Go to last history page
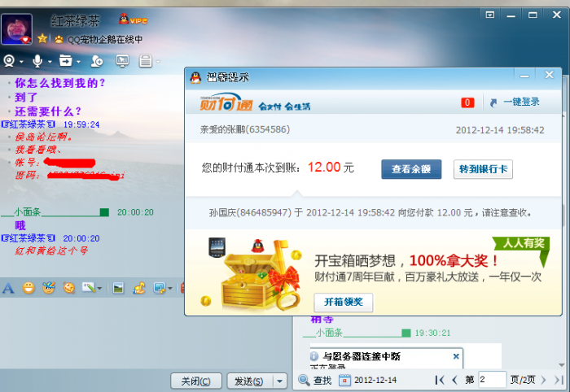The height and width of the screenshot is (392, 570). 559,381
